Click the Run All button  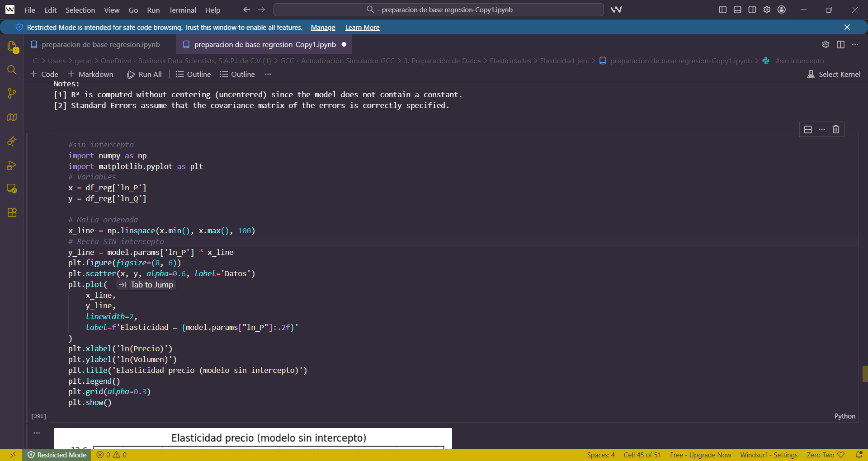pos(145,74)
